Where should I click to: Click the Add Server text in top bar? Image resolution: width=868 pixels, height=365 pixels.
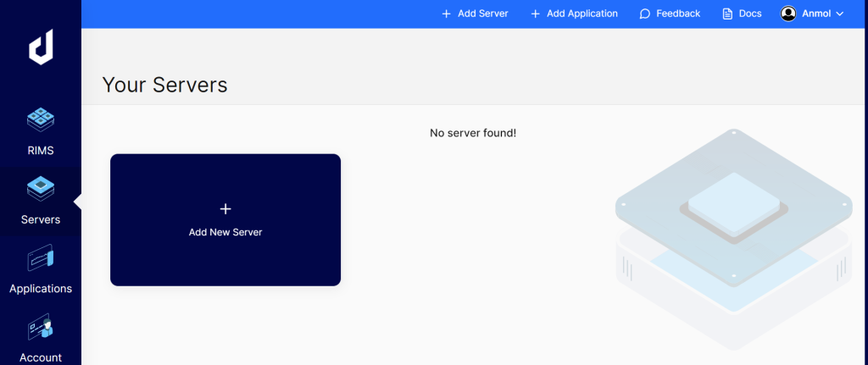point(482,14)
